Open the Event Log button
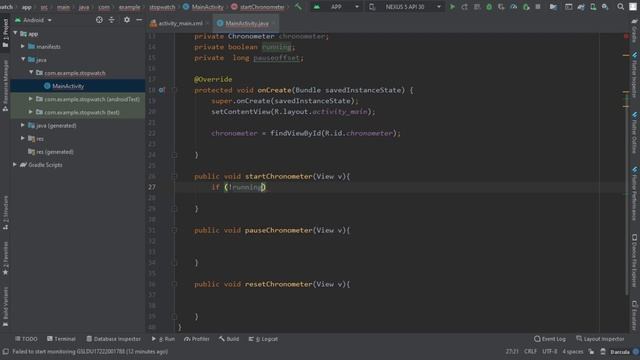 tap(550, 339)
